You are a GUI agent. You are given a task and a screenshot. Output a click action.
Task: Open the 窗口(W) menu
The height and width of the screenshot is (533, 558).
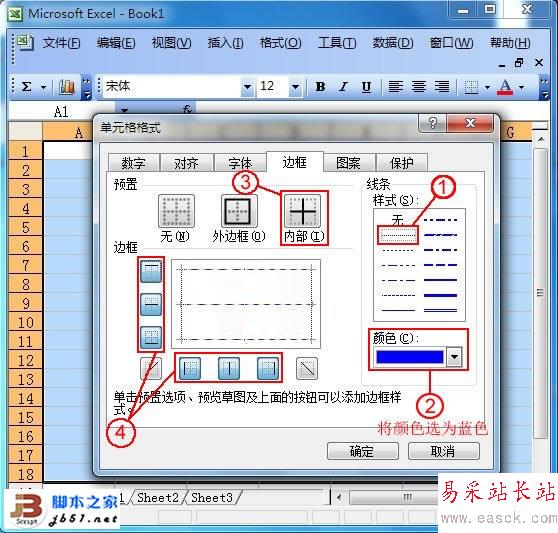[x=451, y=43]
